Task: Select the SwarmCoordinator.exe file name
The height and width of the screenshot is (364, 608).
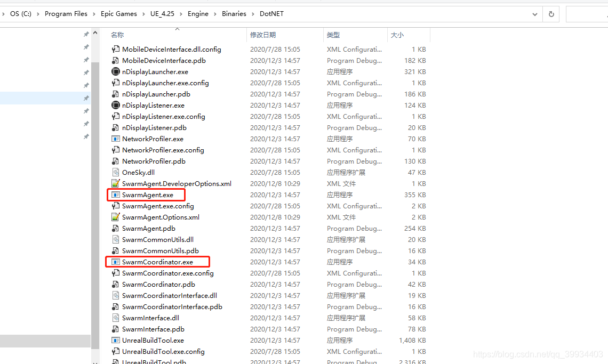Action: coord(157,262)
